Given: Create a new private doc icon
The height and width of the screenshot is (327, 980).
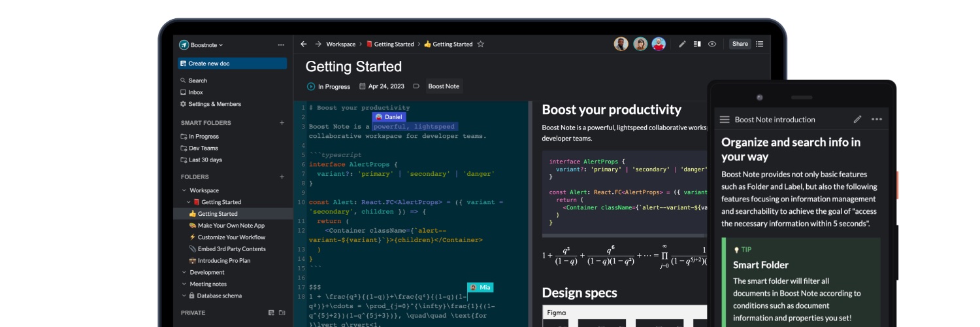Looking at the screenshot, I should pos(271,313).
